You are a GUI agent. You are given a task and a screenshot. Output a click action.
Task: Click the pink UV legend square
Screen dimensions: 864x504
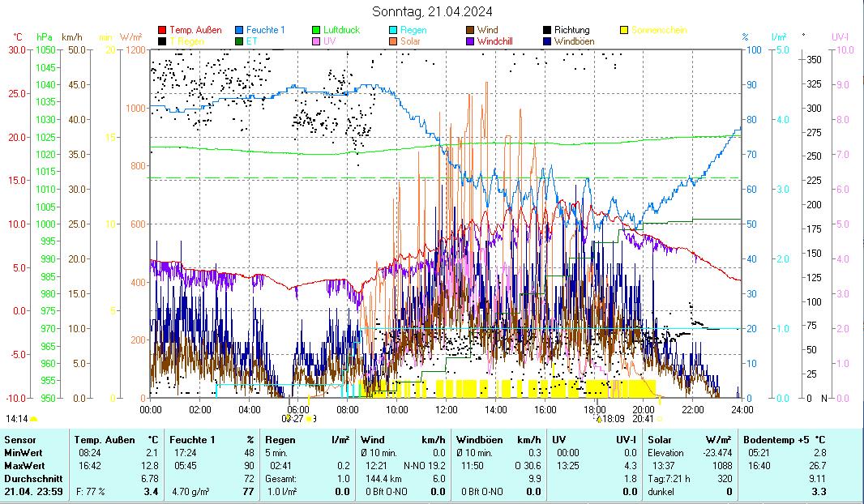point(317,41)
